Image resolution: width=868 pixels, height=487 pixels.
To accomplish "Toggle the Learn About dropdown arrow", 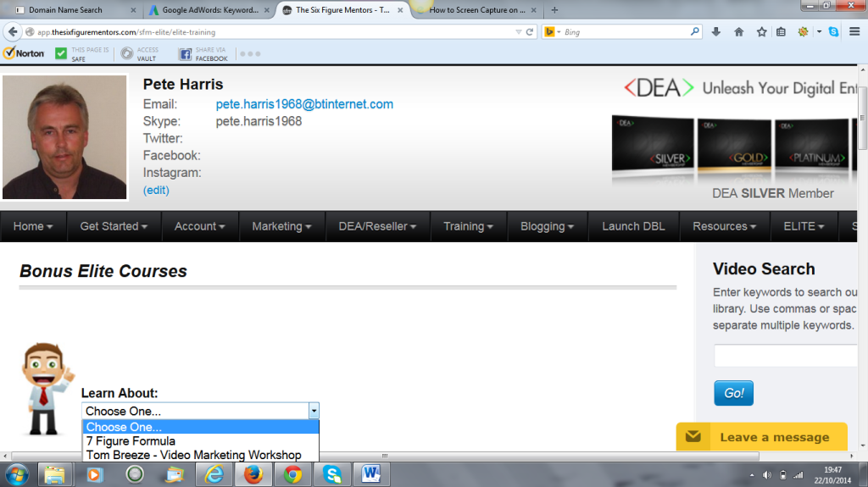I will pos(314,411).
